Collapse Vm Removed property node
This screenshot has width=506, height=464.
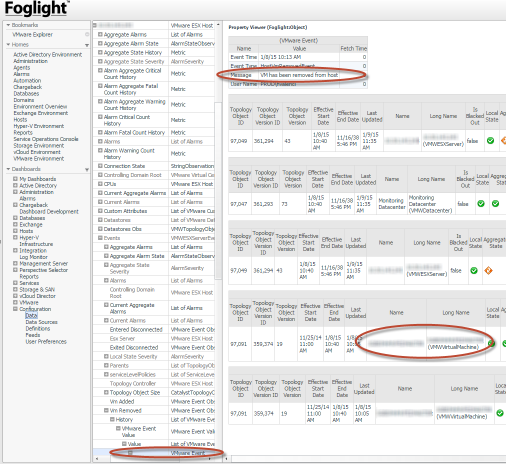click(106, 410)
